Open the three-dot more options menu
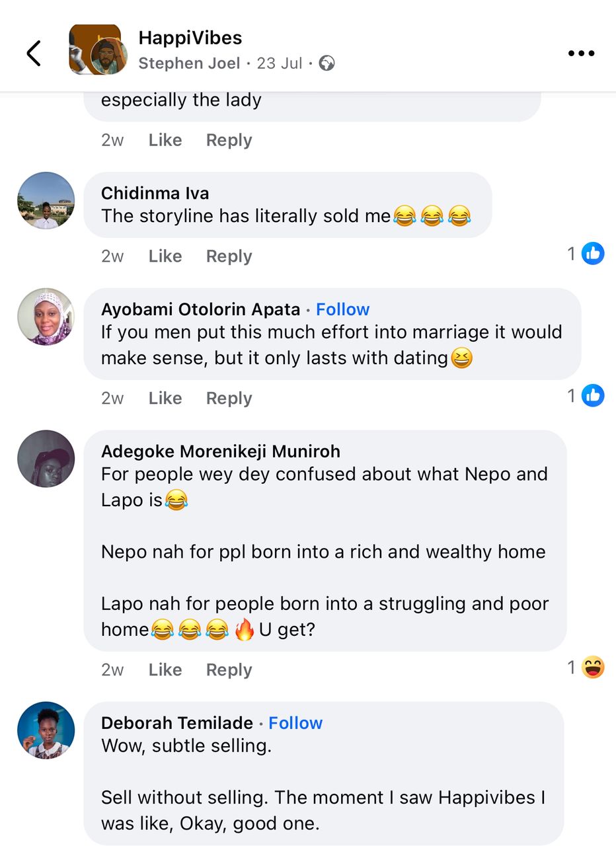The width and height of the screenshot is (616, 846). [x=581, y=54]
